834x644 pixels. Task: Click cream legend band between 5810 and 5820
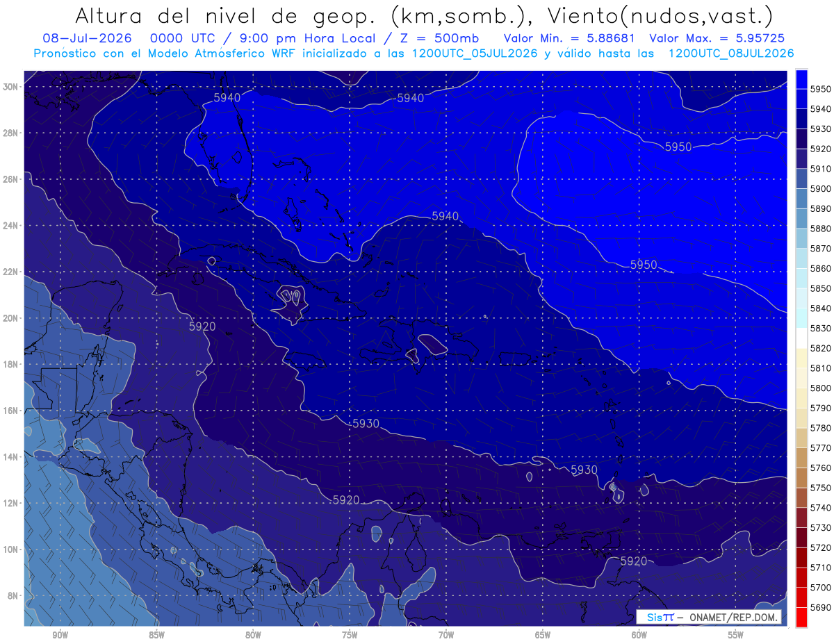pos(801,358)
